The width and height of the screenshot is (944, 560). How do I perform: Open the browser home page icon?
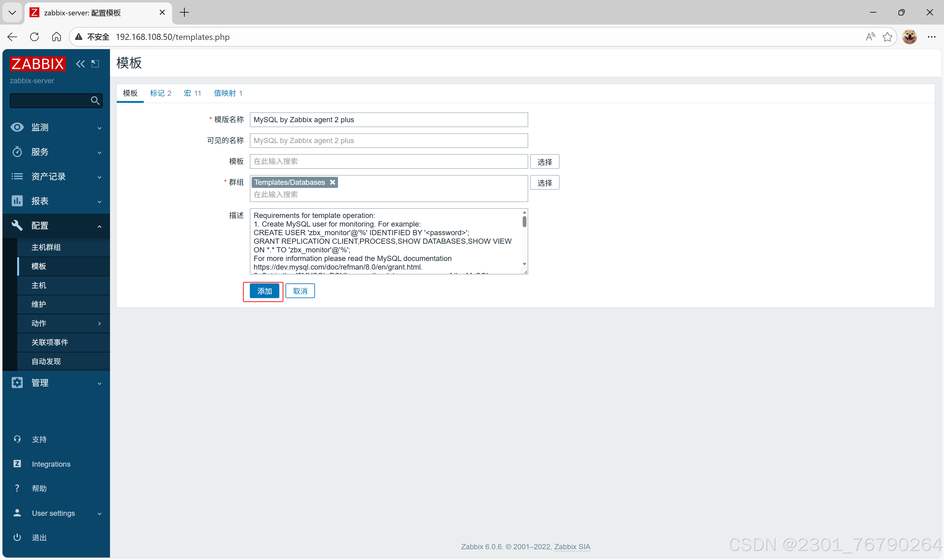56,37
